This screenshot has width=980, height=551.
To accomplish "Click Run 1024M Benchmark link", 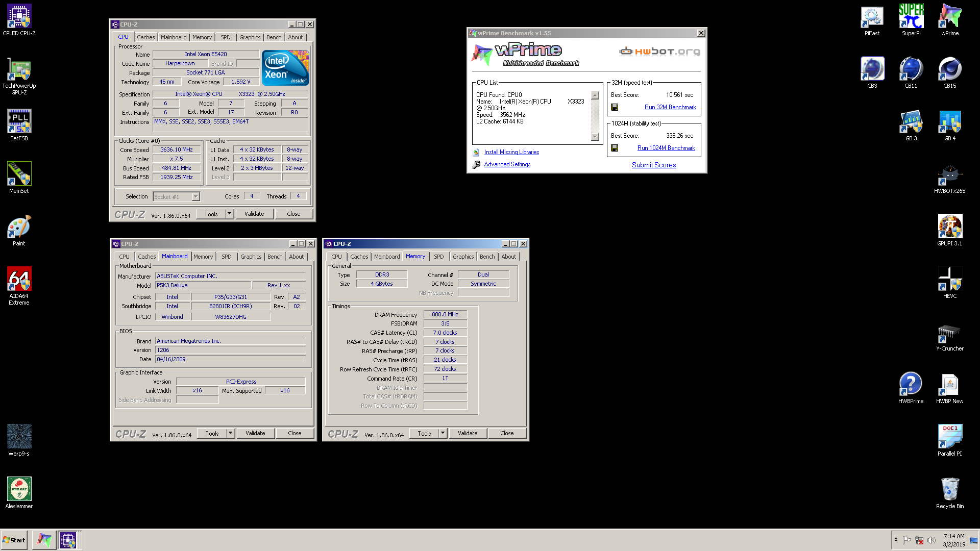I will pos(666,148).
